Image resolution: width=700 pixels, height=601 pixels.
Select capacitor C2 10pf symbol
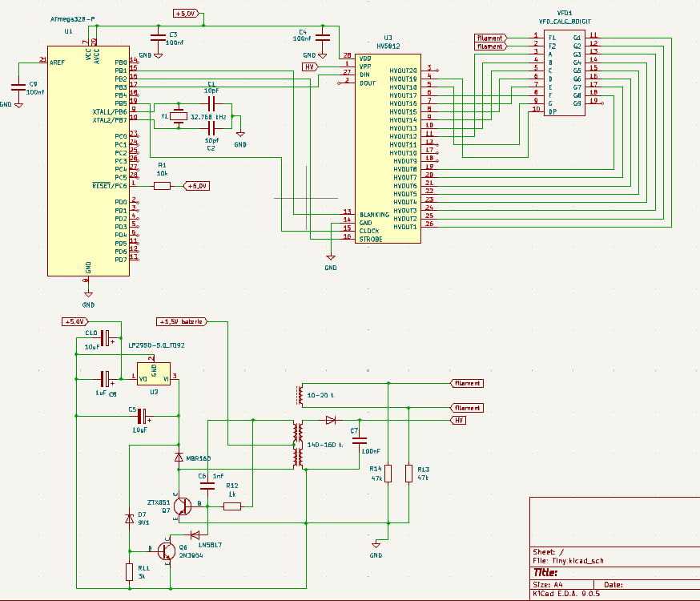[211, 128]
